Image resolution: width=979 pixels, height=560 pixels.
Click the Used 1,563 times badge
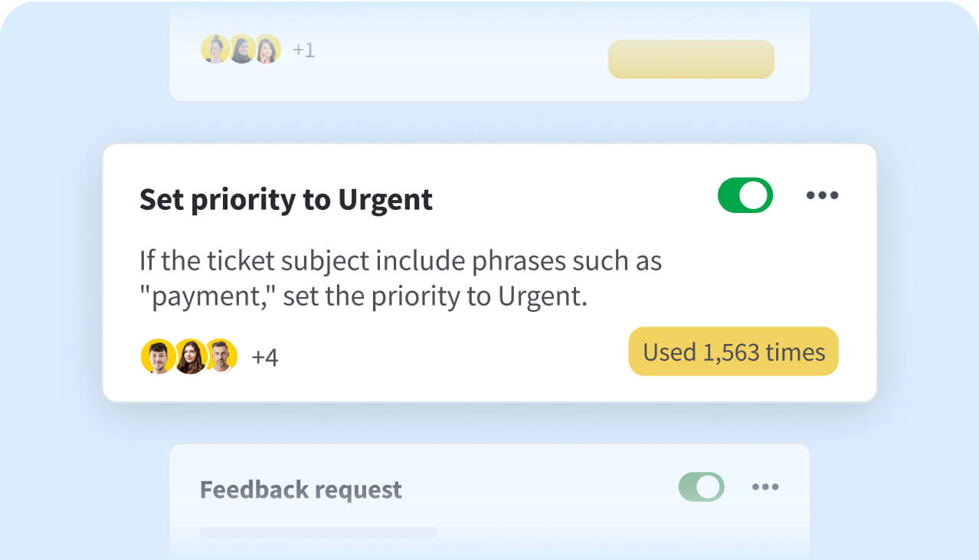tap(732, 351)
